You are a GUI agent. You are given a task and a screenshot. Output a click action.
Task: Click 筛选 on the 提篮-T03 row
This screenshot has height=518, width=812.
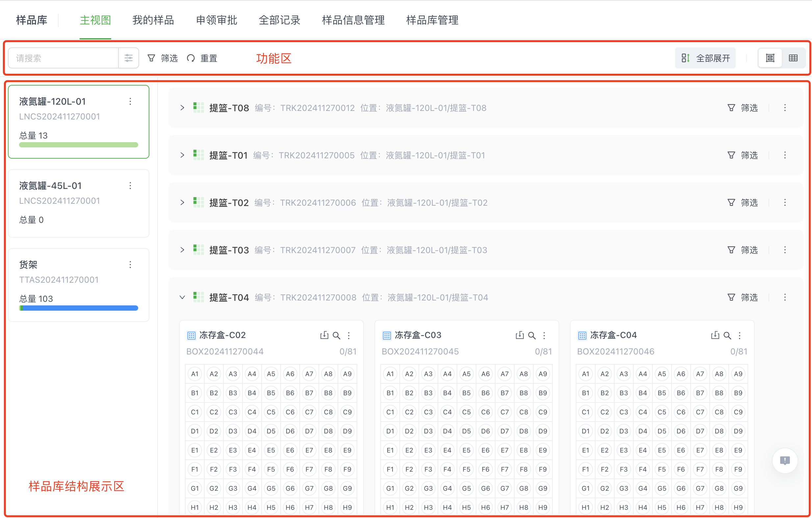pyautogui.click(x=743, y=250)
